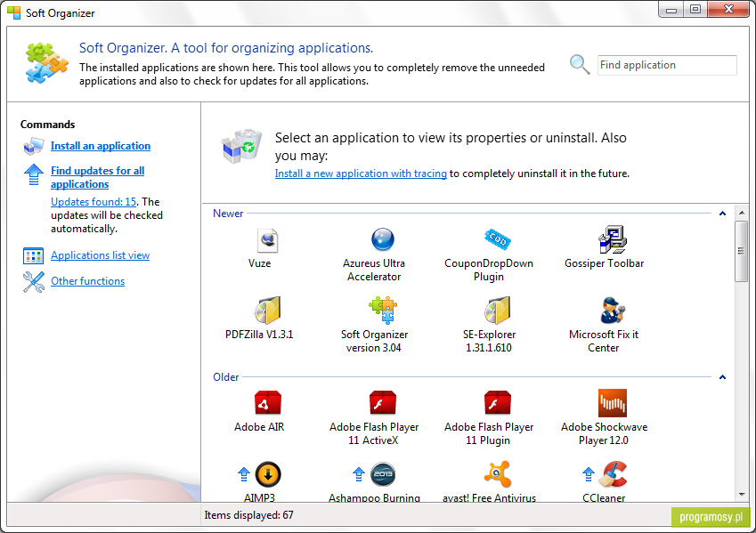Click the update arrow beside CCleaner
The image size is (756, 533).
point(589,474)
